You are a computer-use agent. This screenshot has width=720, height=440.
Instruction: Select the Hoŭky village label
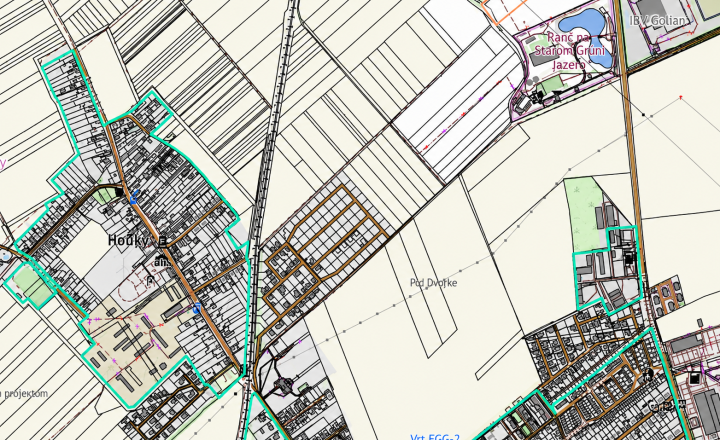(x=128, y=240)
